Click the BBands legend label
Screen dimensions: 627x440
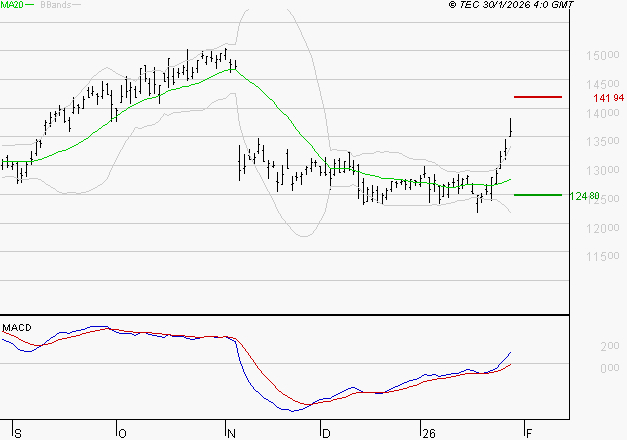56,5
